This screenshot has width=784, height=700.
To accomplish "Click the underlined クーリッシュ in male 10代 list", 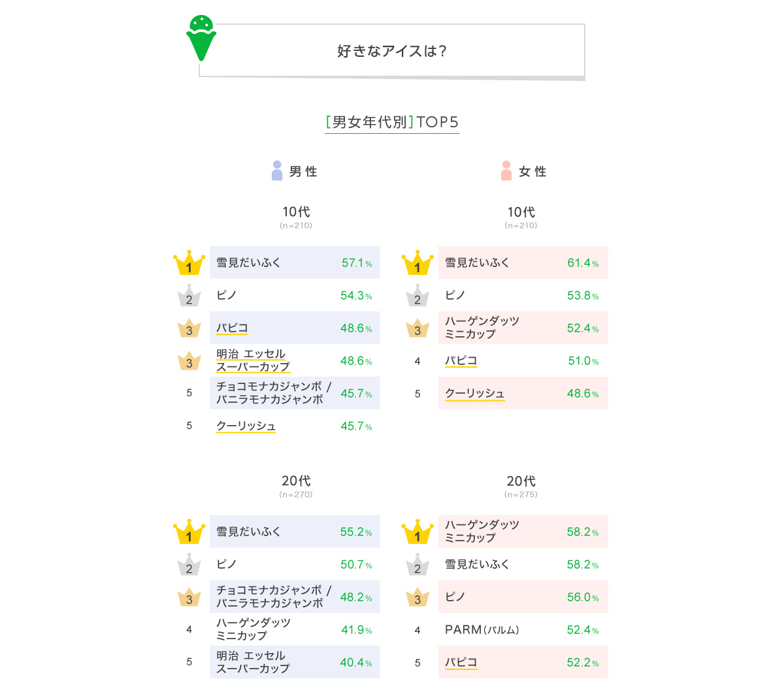I will pos(246,426).
